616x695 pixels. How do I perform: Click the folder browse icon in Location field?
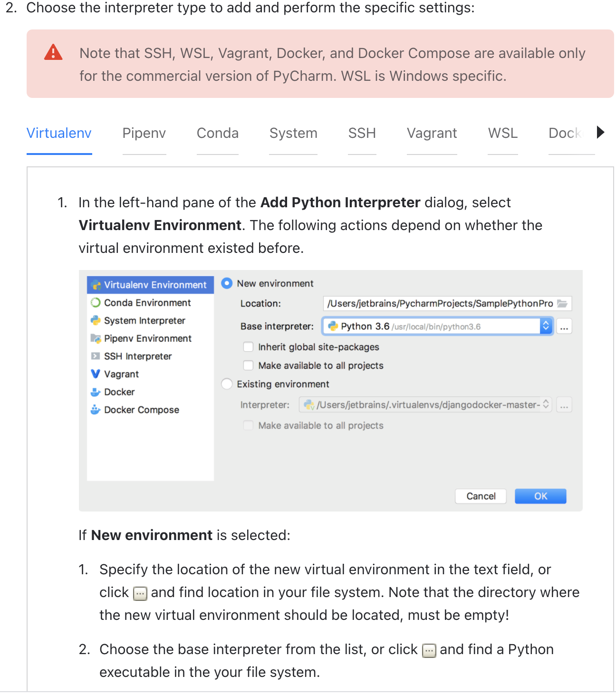pos(562,303)
